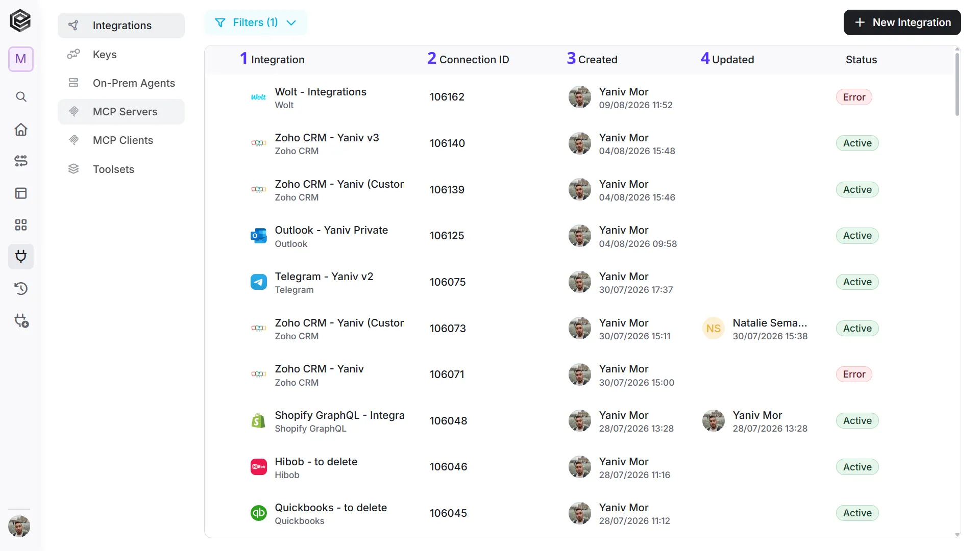Click Quickbooks - to delete name
Screen dimensions: 980x551
click(331, 508)
